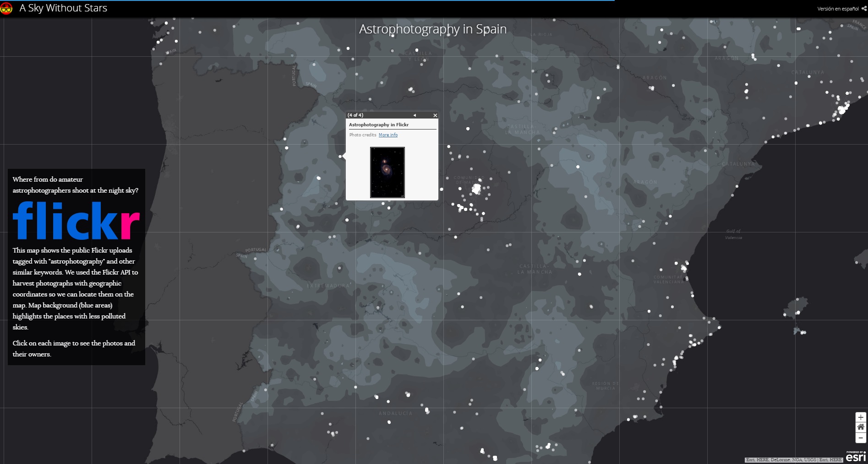Click the Powered by Esri logo
Viewport: 868px width, 464px height.
(x=856, y=457)
